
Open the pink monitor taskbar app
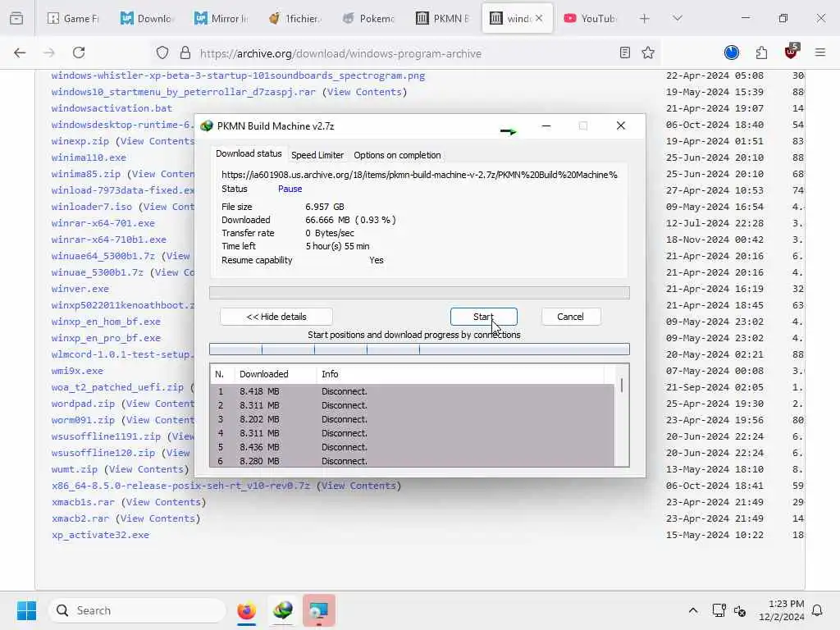pyautogui.click(x=319, y=610)
